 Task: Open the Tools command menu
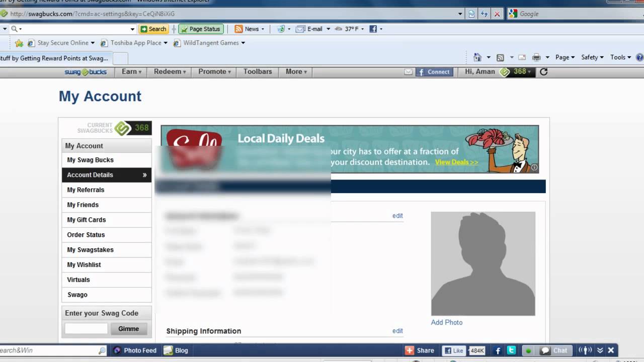(620, 57)
